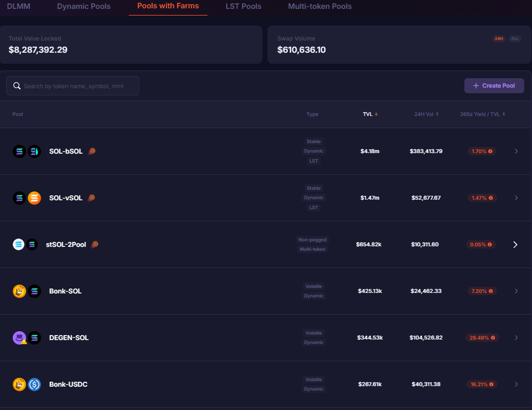This screenshot has height=410, width=532.
Task: Select the Pools with Farms tab
Action: 168,6
